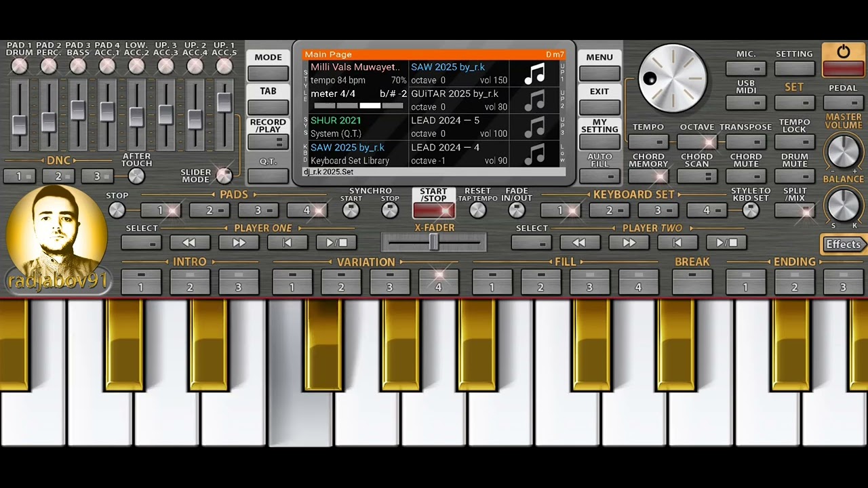Toggle the After Touch button
868x488 pixels.
136,176
